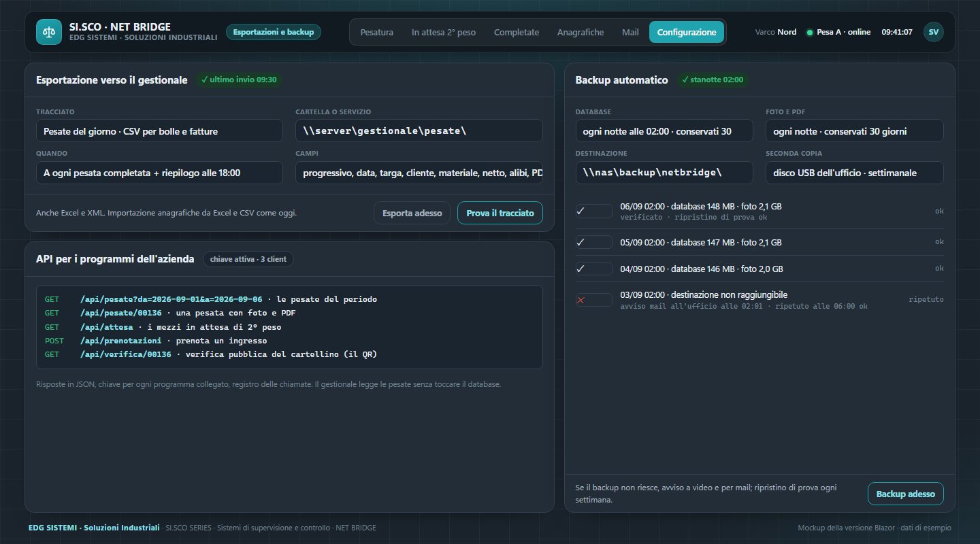980x544 pixels.
Task: Click the 'API per i programmi dell'azienda' heading
Action: coord(115,259)
